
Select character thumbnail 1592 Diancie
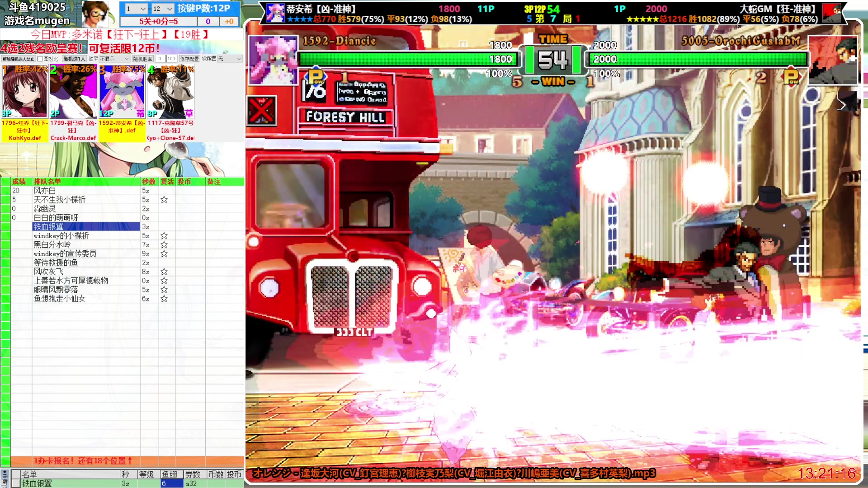click(122, 92)
